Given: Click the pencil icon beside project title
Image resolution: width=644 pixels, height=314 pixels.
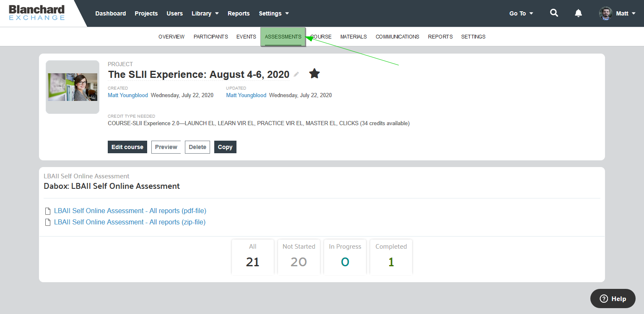Looking at the screenshot, I should pos(296,74).
